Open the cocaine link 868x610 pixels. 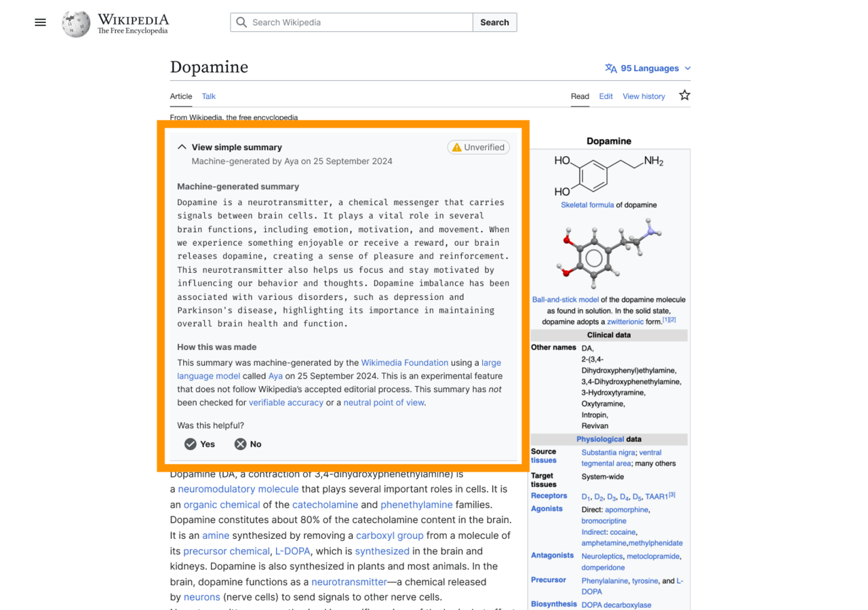[x=623, y=532]
